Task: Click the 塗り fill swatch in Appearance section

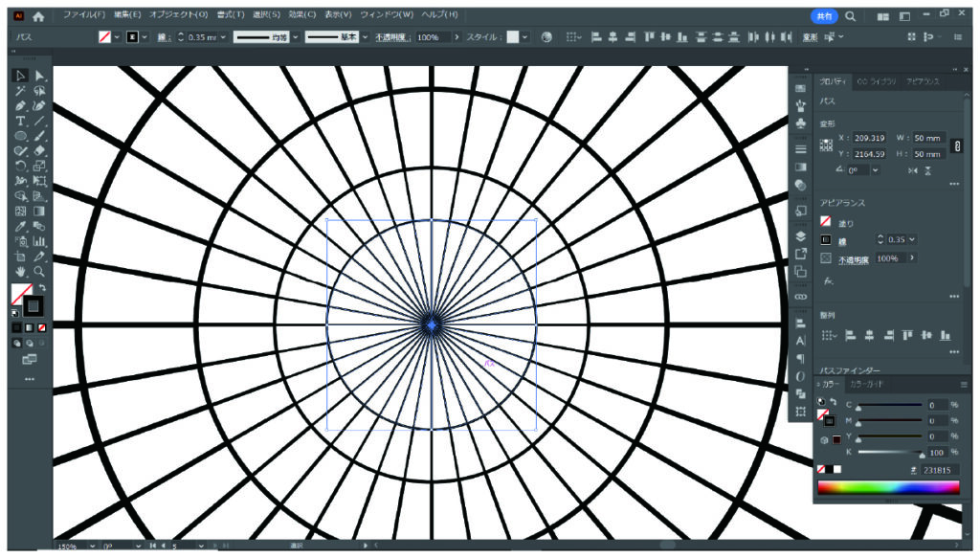Action: pos(826,221)
